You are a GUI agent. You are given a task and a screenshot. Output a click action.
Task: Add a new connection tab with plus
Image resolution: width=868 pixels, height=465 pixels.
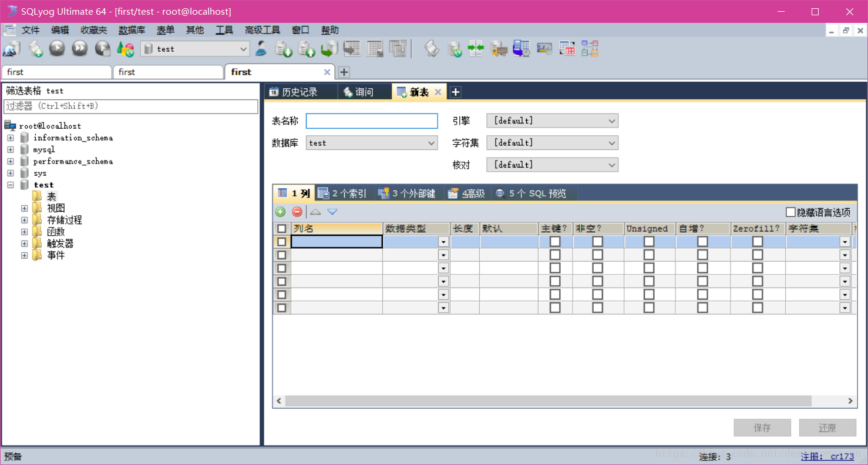[344, 72]
